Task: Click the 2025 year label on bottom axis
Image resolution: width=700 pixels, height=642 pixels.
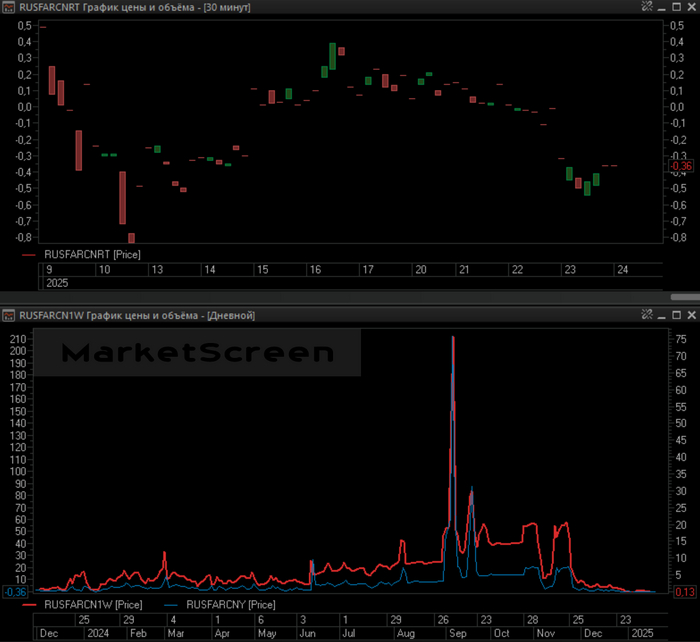Action: (x=642, y=633)
